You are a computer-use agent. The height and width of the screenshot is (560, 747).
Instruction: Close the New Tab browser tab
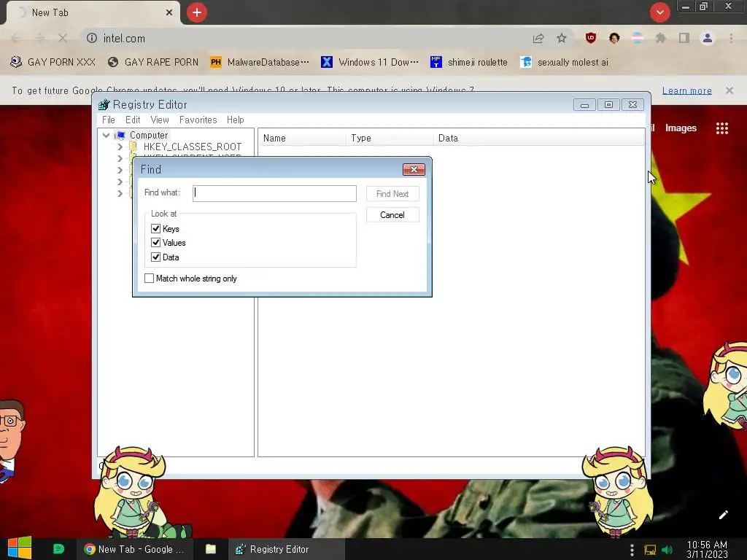(169, 13)
